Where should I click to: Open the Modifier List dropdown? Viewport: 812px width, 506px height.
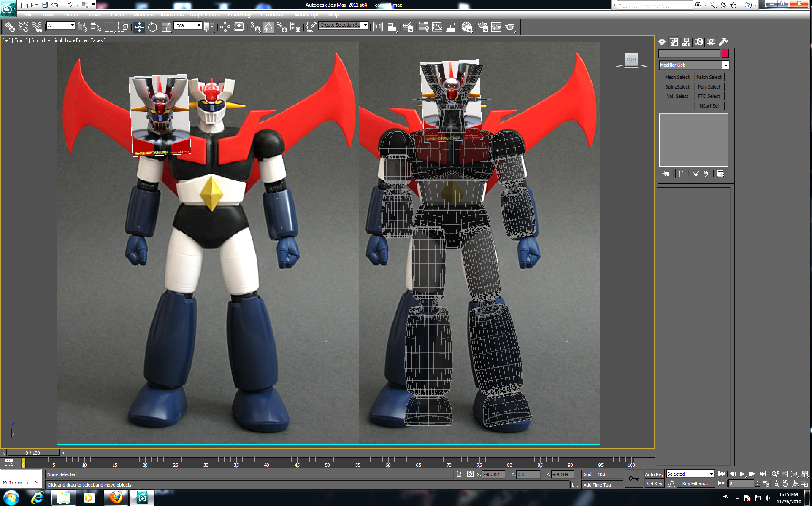tap(725, 65)
